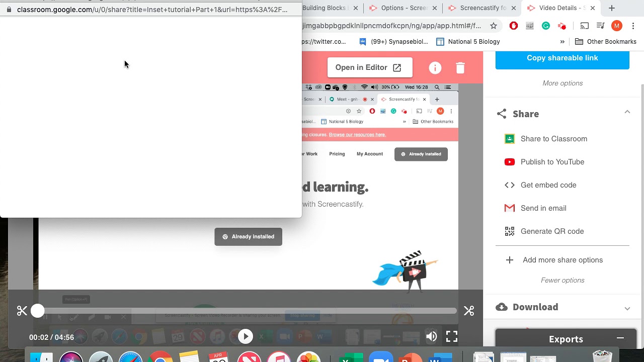Get embed code

pos(548,185)
